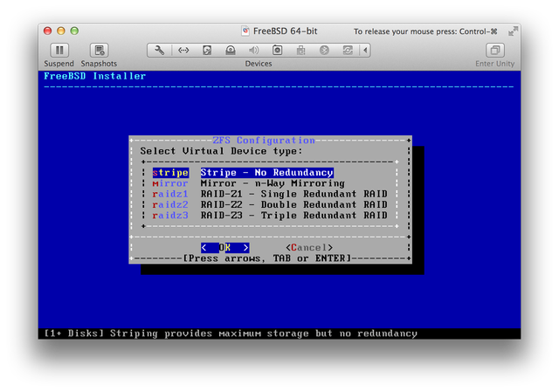
Task: Select the raidz2 option
Action: 170,205
